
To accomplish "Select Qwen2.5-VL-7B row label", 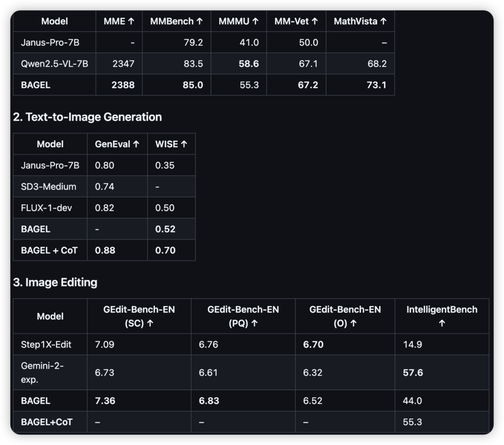I will click(x=54, y=64).
